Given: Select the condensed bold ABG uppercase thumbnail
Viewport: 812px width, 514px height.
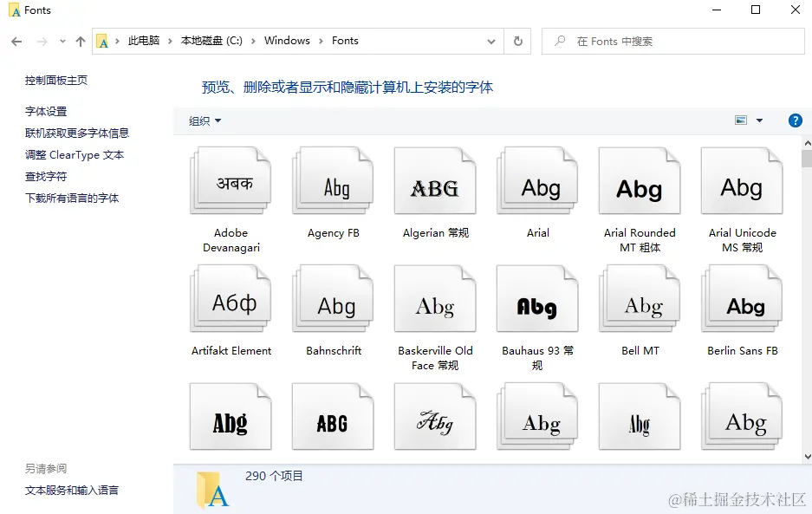Looking at the screenshot, I should (333, 416).
